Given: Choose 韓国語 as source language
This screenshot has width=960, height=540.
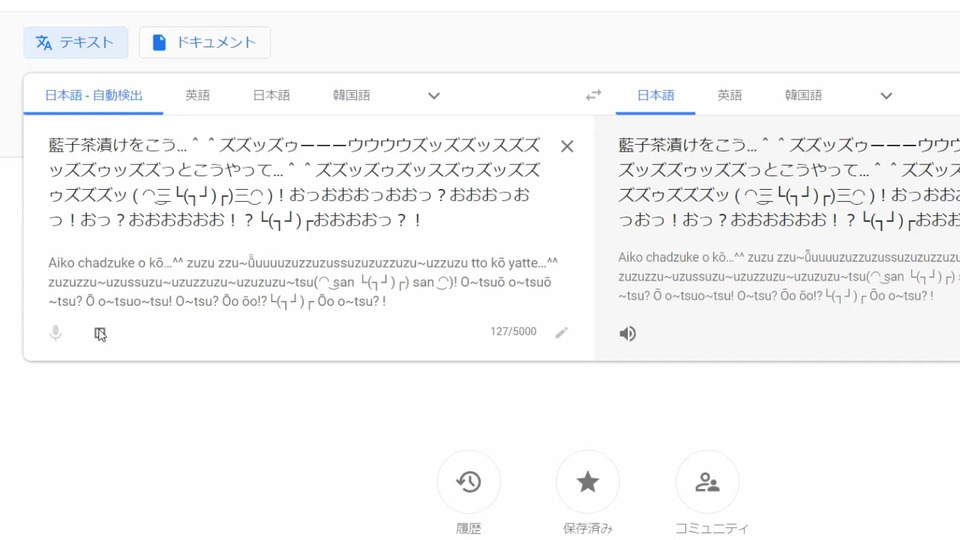Looking at the screenshot, I should (351, 96).
